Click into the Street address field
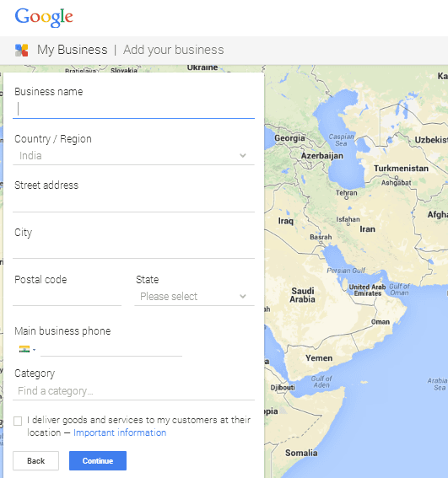The height and width of the screenshot is (478, 448). click(133, 203)
